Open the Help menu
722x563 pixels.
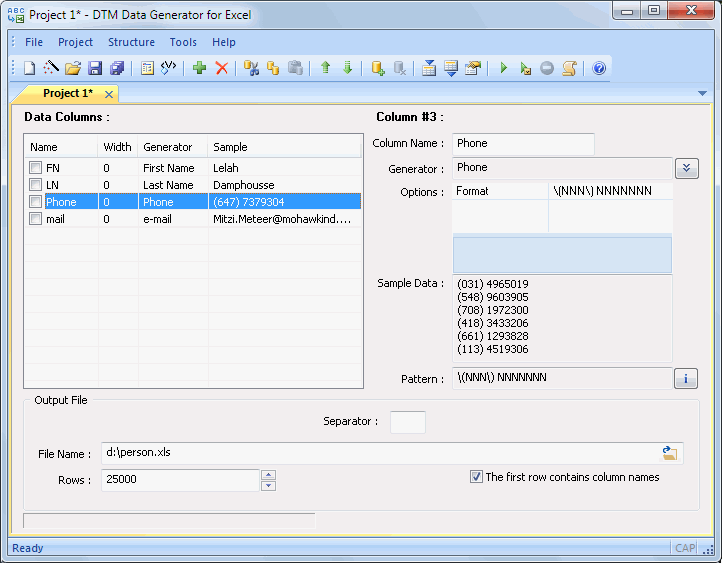pos(224,42)
